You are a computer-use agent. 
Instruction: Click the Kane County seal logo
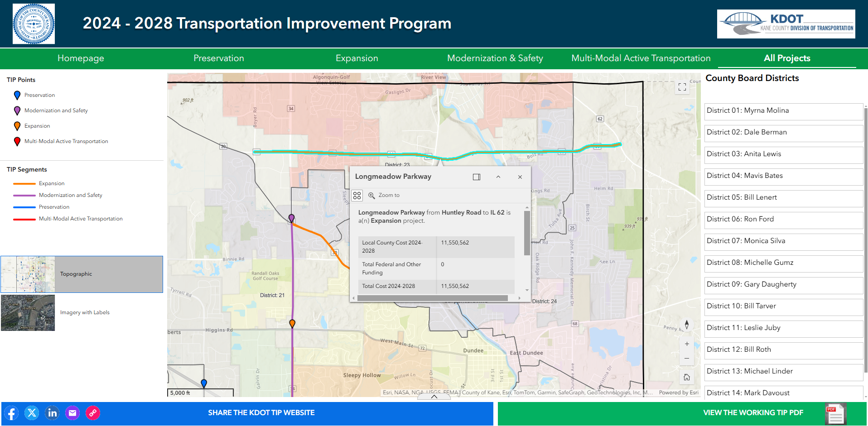click(34, 24)
